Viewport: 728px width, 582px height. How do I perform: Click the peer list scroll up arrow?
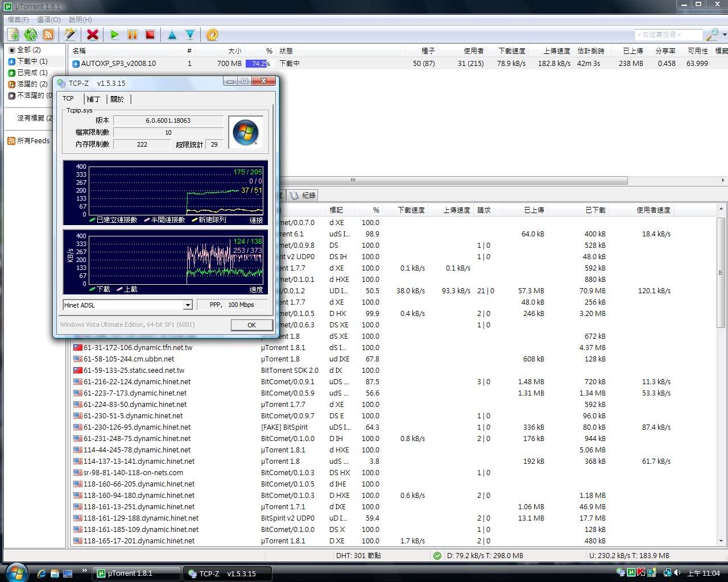tap(721, 209)
